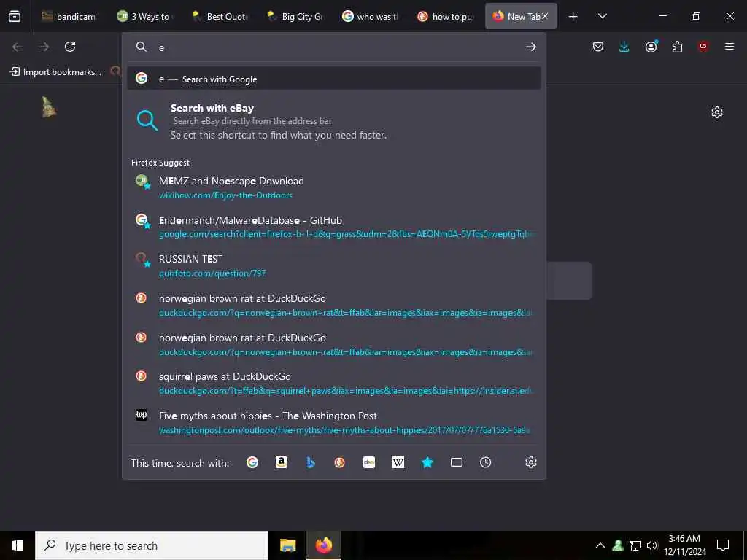List all tabs dropdown arrow

click(602, 17)
